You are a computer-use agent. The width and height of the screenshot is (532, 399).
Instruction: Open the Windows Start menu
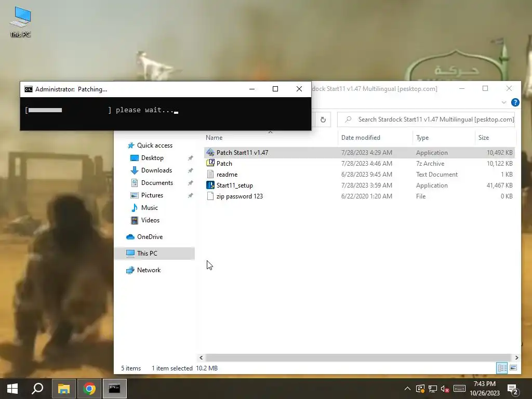tap(12, 389)
